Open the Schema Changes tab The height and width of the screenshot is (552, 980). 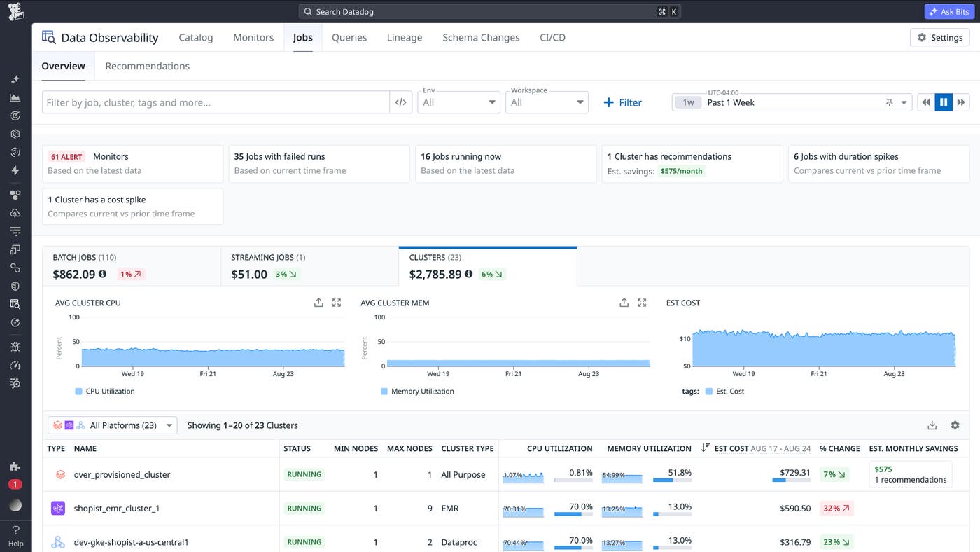[481, 37]
